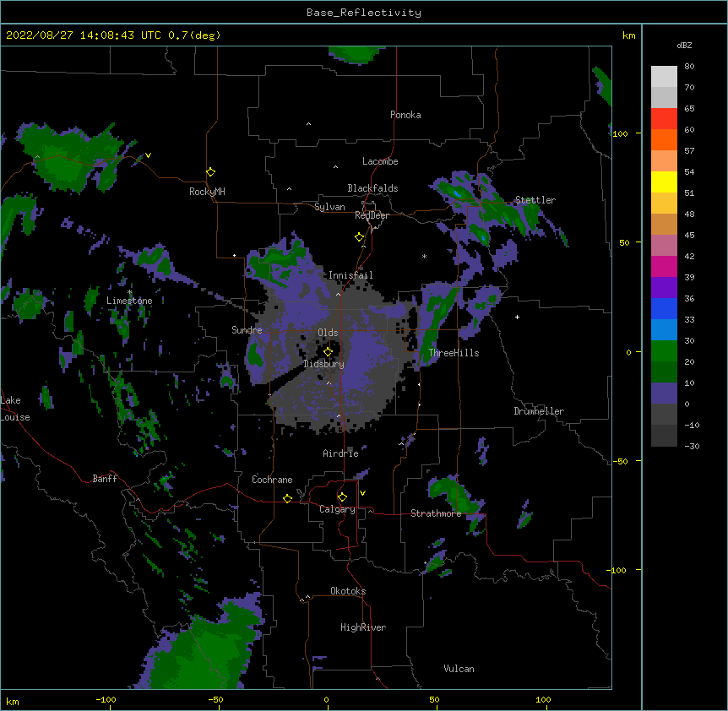The image size is (728, 711).
Task: Click the asterisk marker above Limestone label
Action: [129, 292]
